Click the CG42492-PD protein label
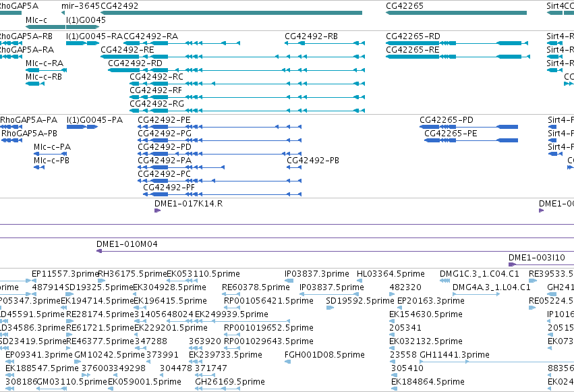The width and height of the screenshot is (574, 392). coord(165,147)
